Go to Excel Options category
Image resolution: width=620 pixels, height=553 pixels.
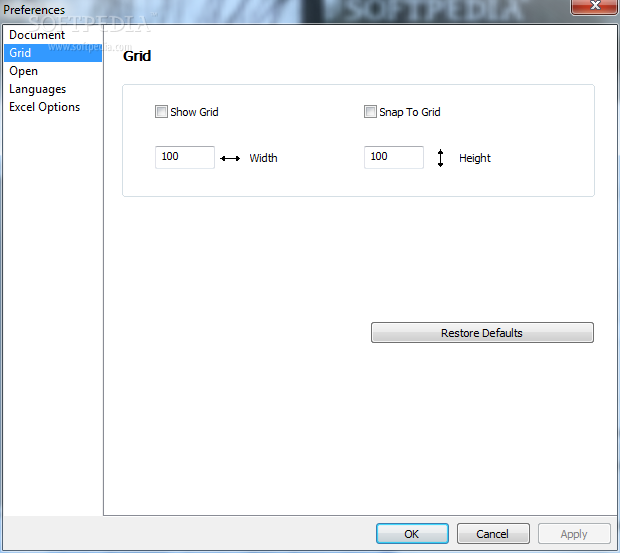(x=53, y=107)
